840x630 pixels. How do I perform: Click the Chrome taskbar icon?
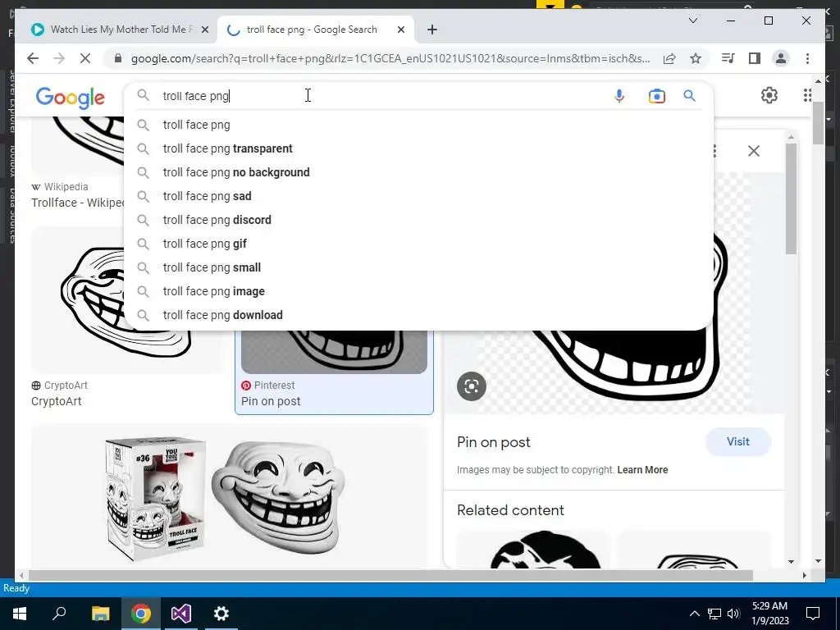141,614
